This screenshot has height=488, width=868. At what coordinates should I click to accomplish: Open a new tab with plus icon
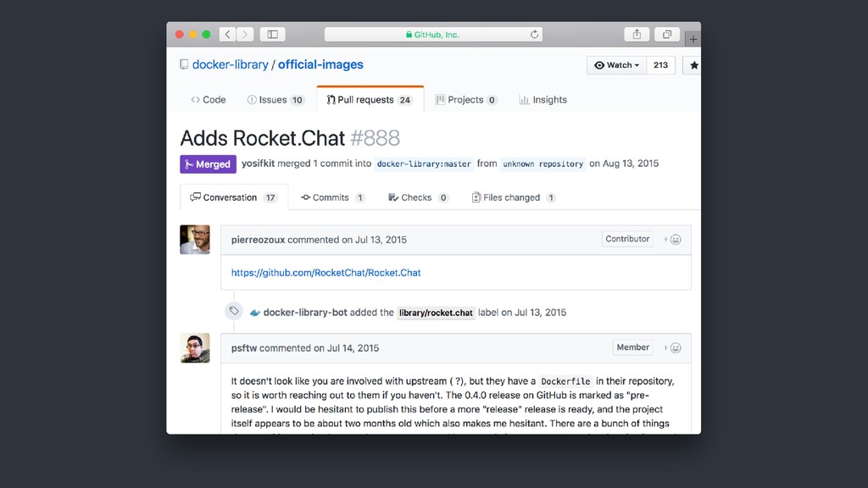tap(693, 39)
